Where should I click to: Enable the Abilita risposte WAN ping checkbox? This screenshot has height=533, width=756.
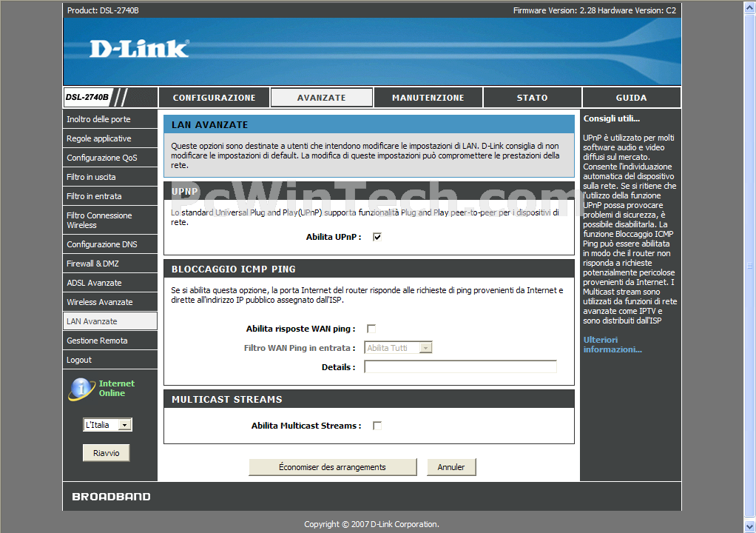coord(371,329)
